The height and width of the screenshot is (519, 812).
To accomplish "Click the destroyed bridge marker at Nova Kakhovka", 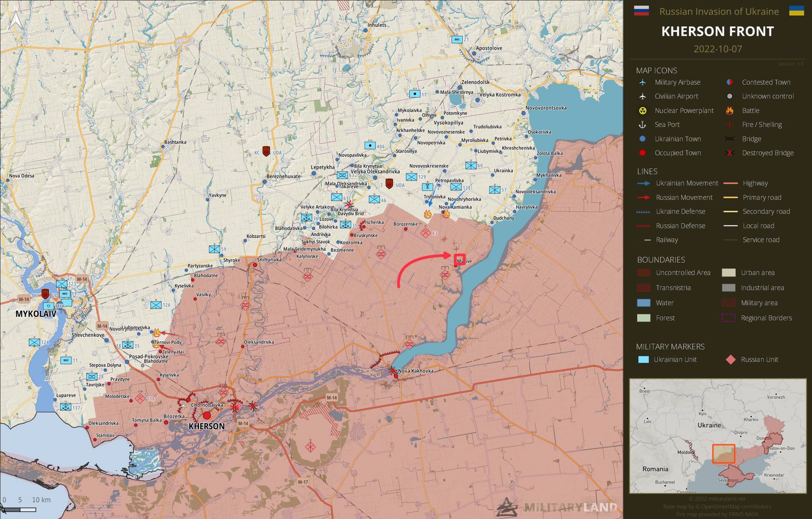I will (x=392, y=371).
